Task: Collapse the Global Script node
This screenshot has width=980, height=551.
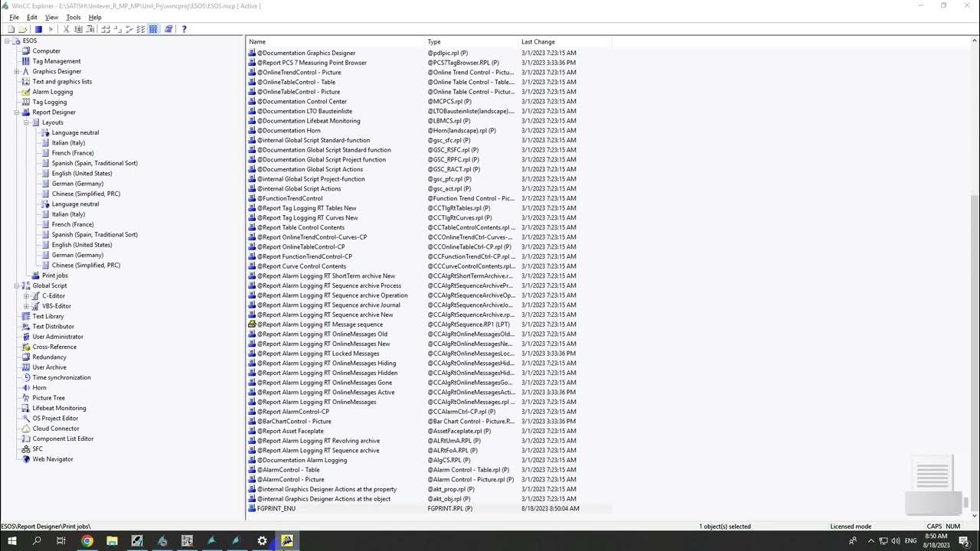Action: [16, 285]
